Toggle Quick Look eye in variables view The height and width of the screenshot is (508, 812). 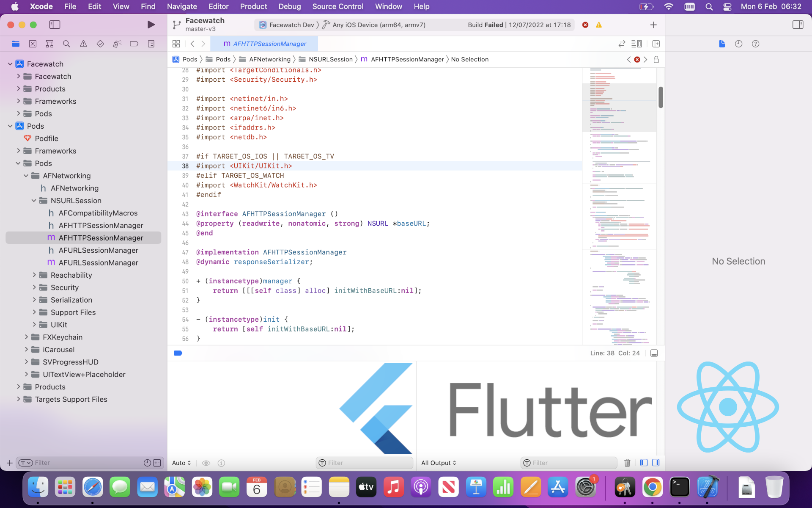[206, 463]
